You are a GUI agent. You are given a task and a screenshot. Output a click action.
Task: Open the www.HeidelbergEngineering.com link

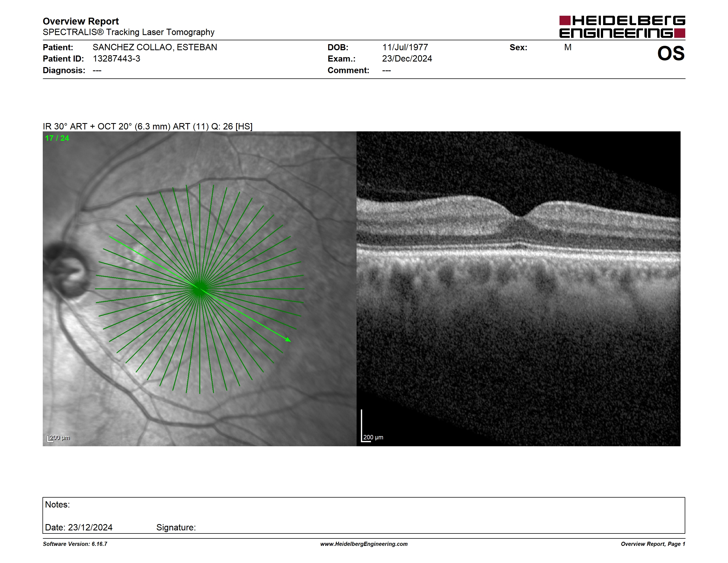364,544
